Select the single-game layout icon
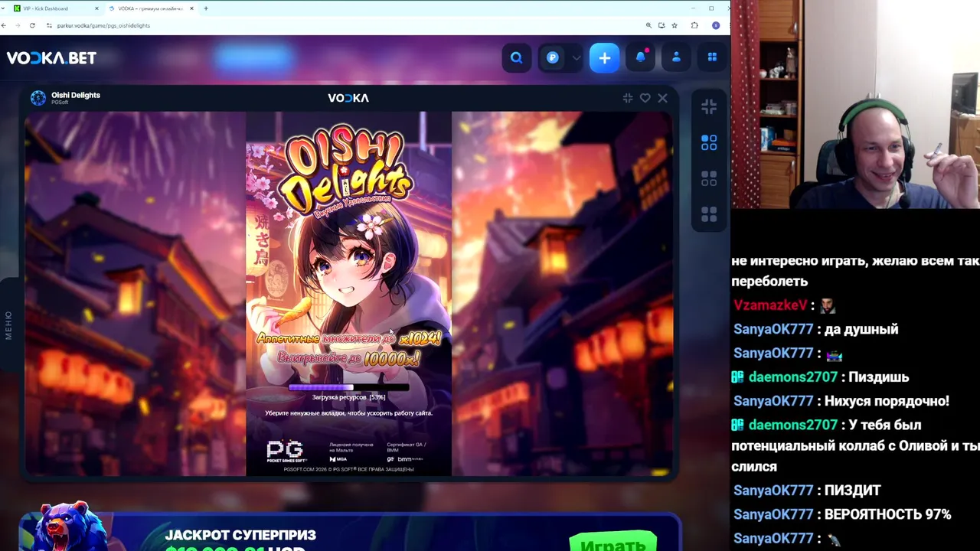This screenshot has height=551, width=980. (709, 142)
